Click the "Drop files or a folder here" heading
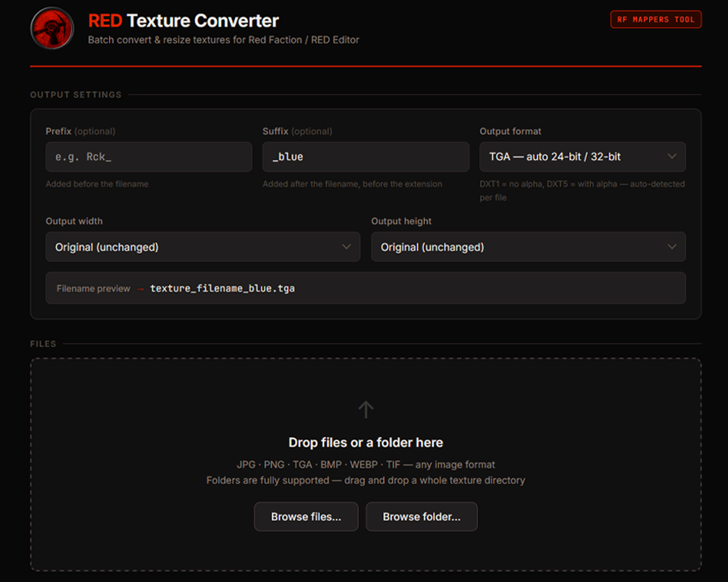728x582 pixels. (366, 443)
